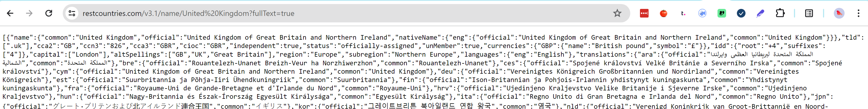The height and width of the screenshot is (109, 868).
Task: Open the Extensions puzzle piece menu
Action: pos(780,13)
